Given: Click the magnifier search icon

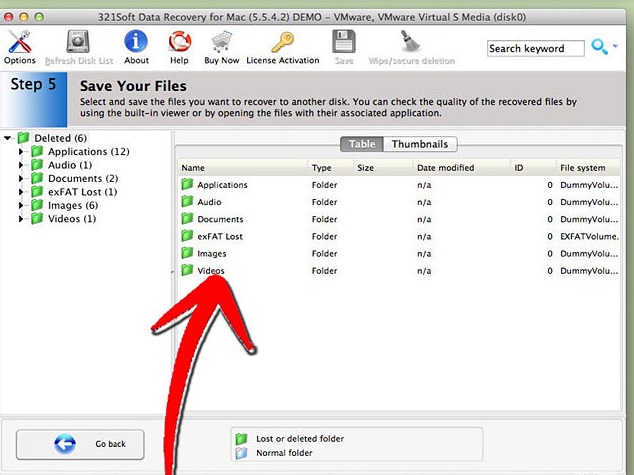Looking at the screenshot, I should (x=599, y=47).
